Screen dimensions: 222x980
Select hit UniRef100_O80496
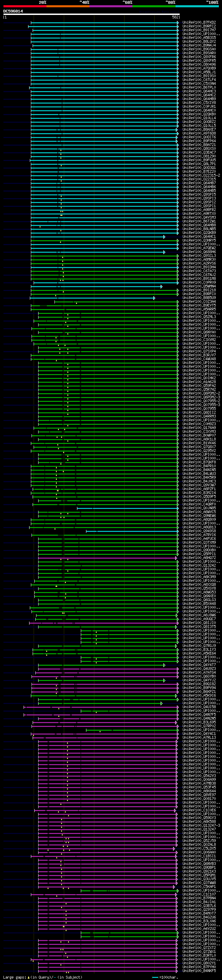click(x=199, y=64)
